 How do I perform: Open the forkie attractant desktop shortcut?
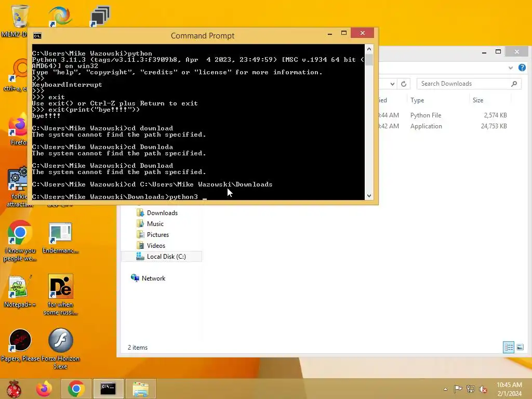coord(18,187)
